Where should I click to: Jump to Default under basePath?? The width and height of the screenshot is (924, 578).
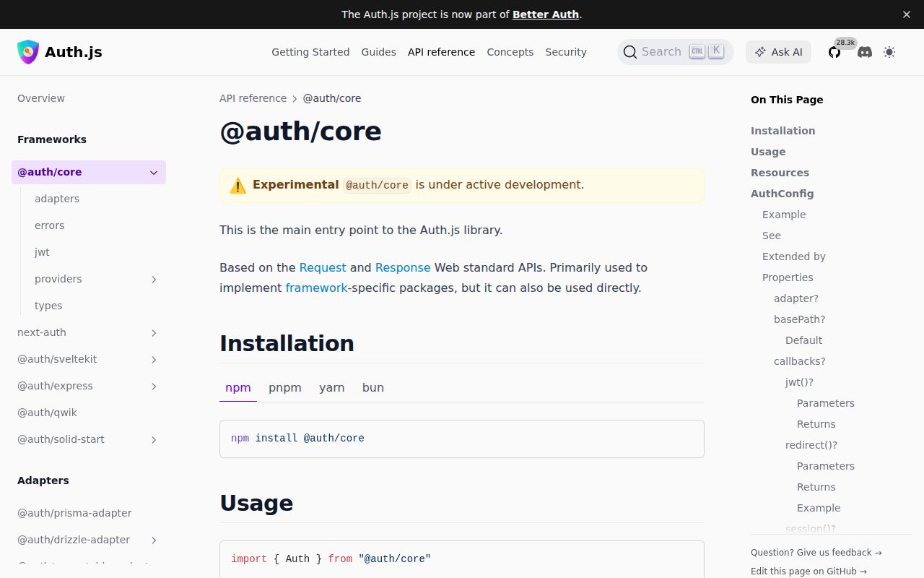(x=803, y=340)
